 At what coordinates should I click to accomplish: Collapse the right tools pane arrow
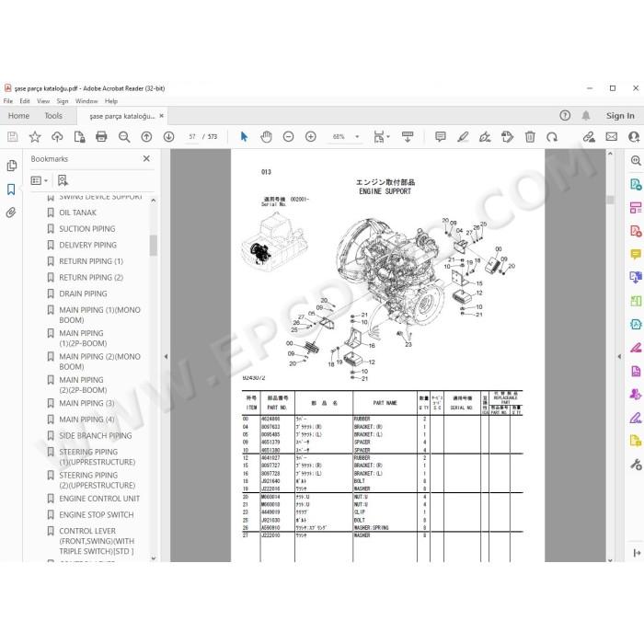pos(619,357)
